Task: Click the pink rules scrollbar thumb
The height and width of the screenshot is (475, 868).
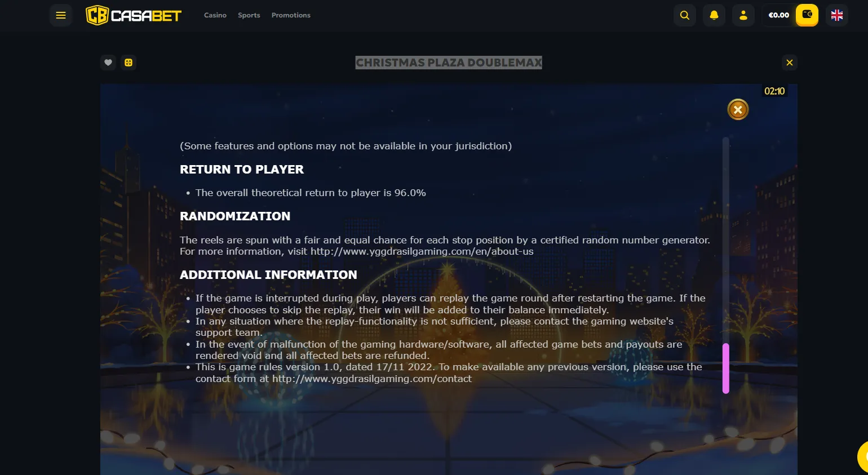Action: pos(726,369)
